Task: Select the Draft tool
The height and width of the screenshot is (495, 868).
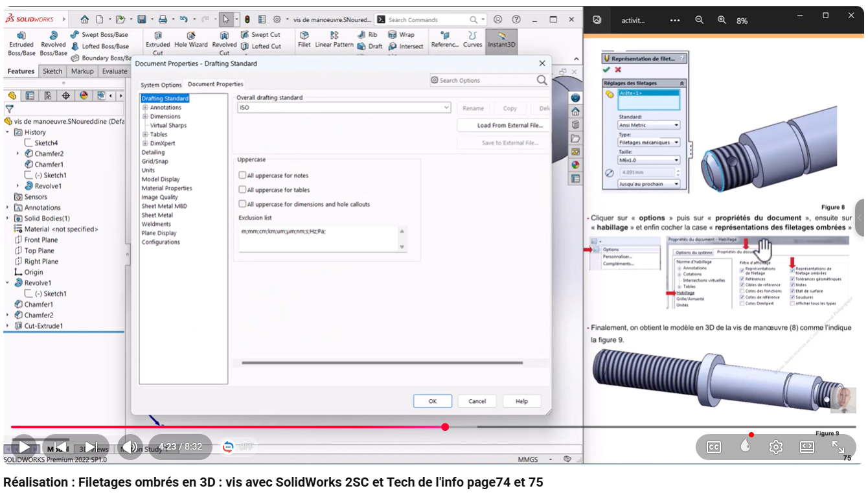Action: click(370, 46)
